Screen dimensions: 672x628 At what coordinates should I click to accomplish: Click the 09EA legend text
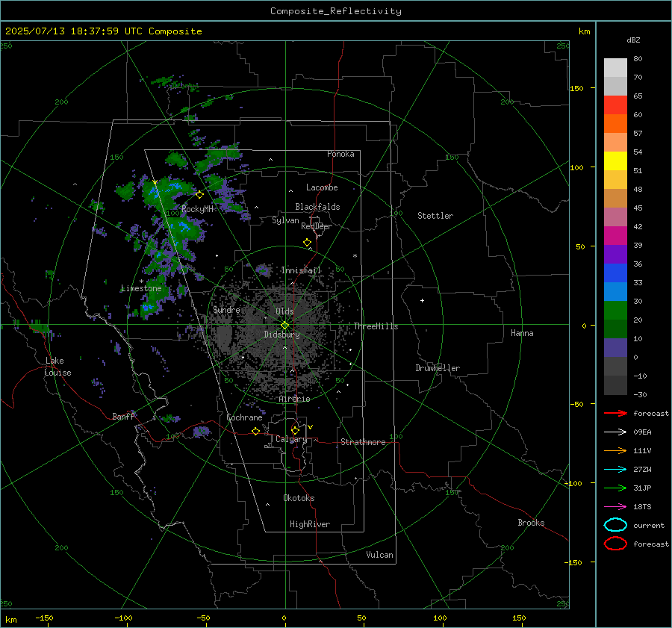pos(642,432)
